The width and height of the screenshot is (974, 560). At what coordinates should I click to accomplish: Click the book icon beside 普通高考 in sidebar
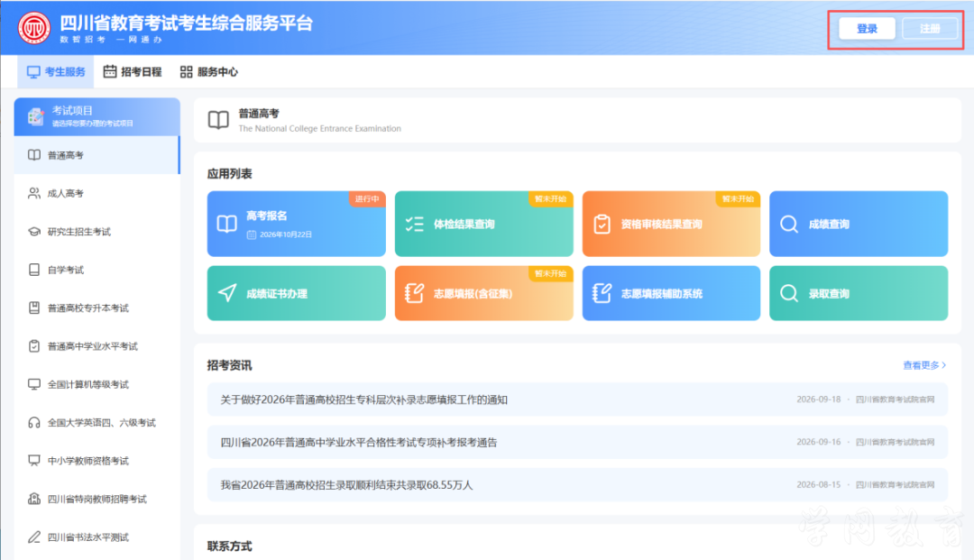(34, 155)
